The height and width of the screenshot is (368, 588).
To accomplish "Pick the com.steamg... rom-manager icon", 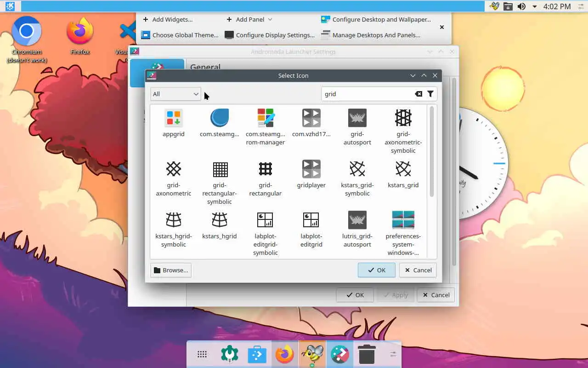I will click(x=266, y=118).
